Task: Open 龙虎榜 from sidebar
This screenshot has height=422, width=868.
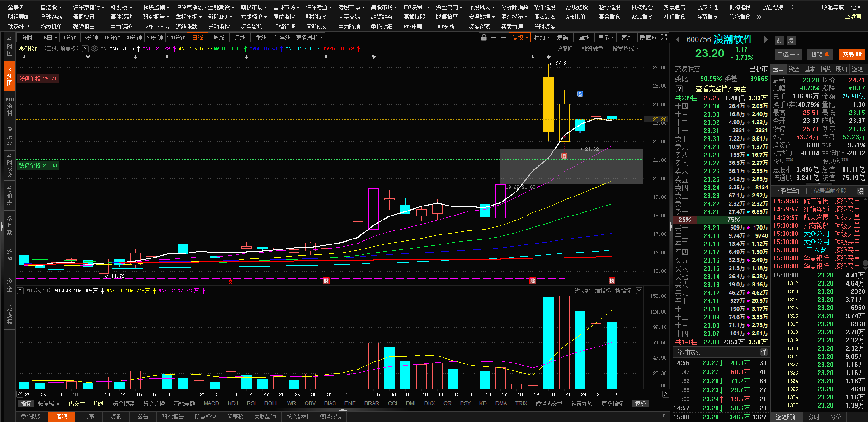Action: (9, 315)
